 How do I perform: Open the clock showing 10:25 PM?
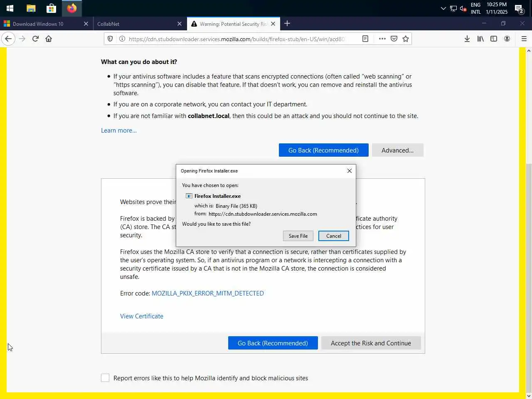(x=497, y=8)
